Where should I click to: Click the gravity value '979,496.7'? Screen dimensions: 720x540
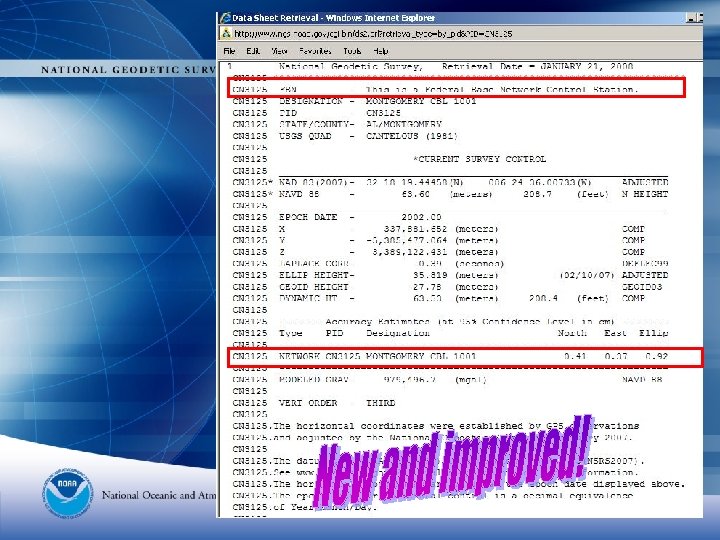pyautogui.click(x=410, y=379)
